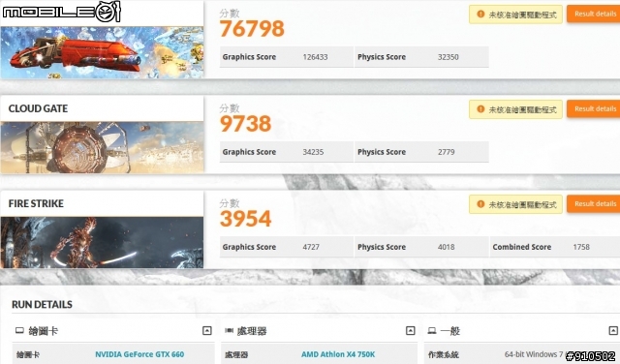Click Graphics Score value 4727
Image resolution: width=620 pixels, height=364 pixels.
pos(311,247)
